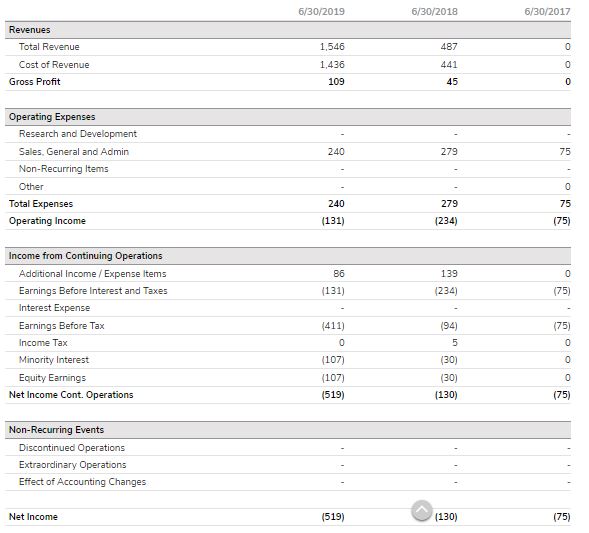Click the Revenues section header
The width and height of the screenshot is (589, 533).
coord(288,30)
